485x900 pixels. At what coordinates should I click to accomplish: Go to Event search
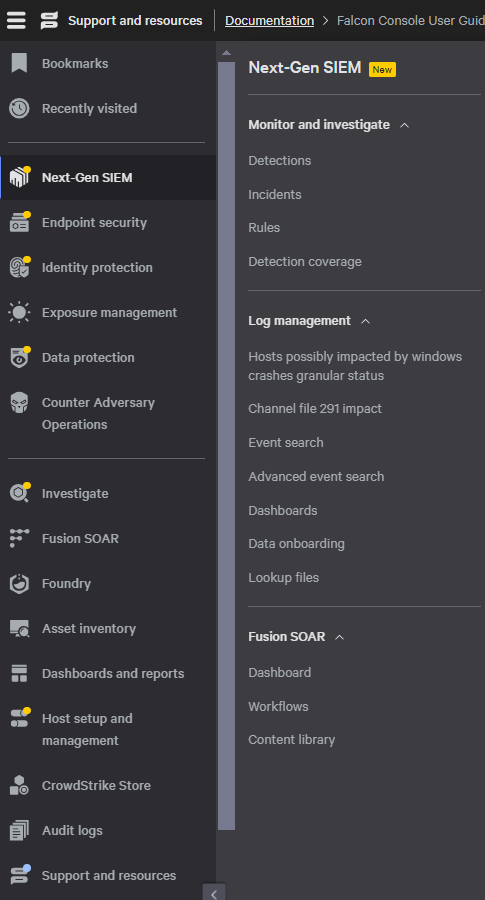[285, 443]
